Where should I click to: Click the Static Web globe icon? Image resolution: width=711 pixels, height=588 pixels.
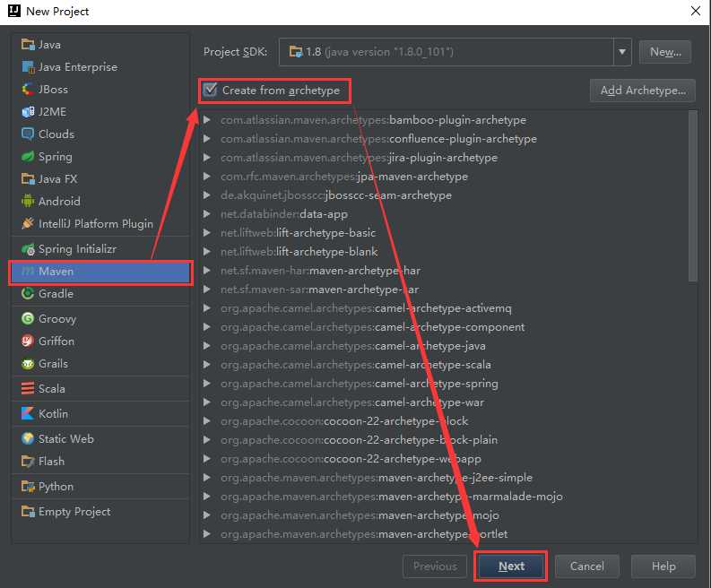tap(28, 438)
